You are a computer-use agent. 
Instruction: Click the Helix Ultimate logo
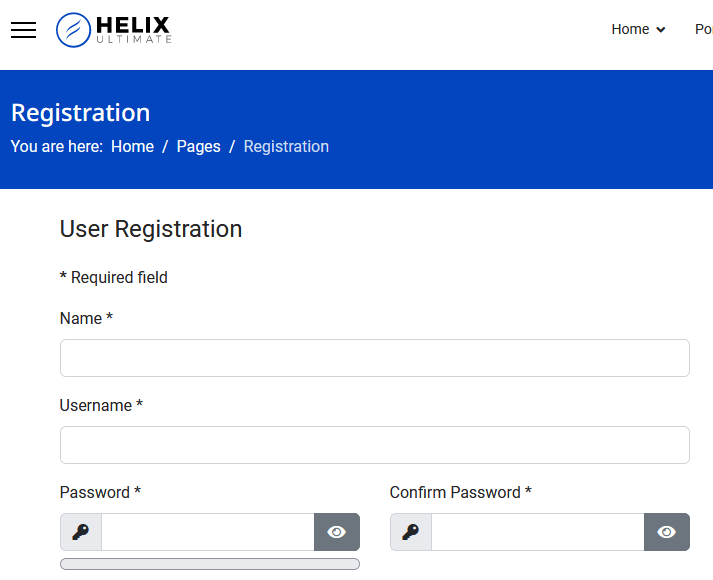pos(114,30)
